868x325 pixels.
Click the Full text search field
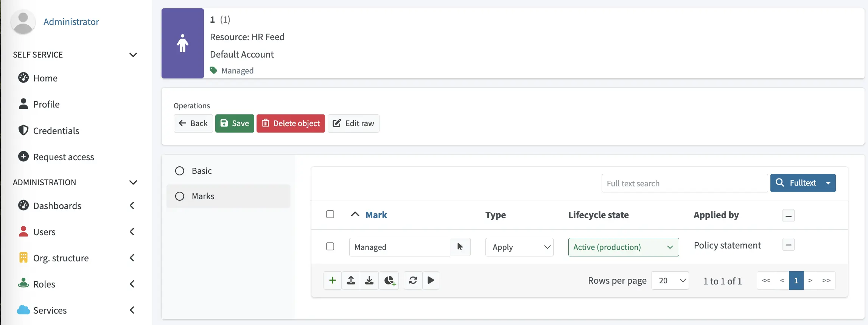pyautogui.click(x=684, y=183)
